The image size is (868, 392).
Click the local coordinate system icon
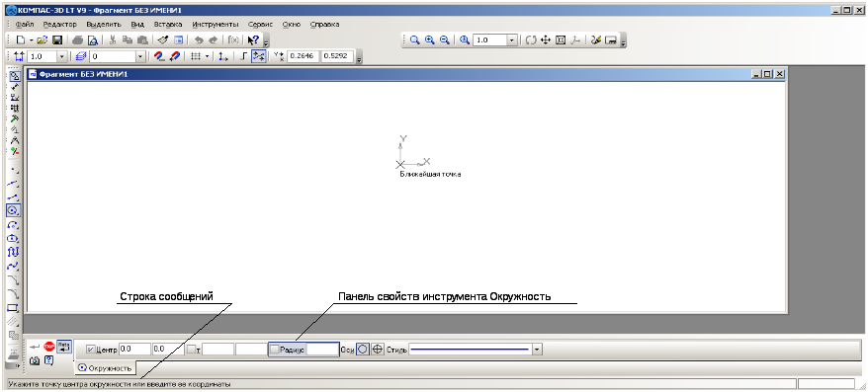(222, 56)
